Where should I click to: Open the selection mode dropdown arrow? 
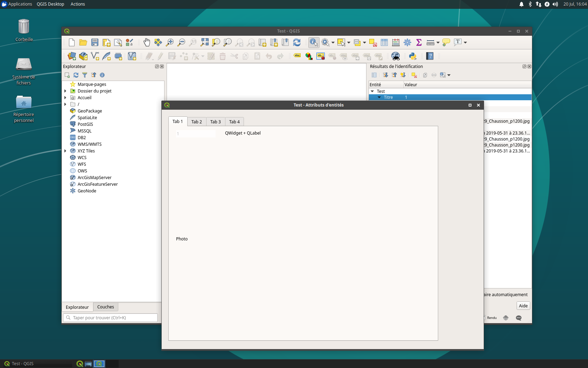pyautogui.click(x=348, y=42)
